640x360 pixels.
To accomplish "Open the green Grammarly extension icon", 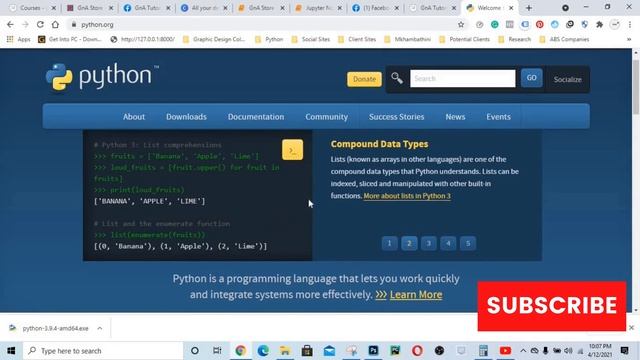I will click(495, 24).
